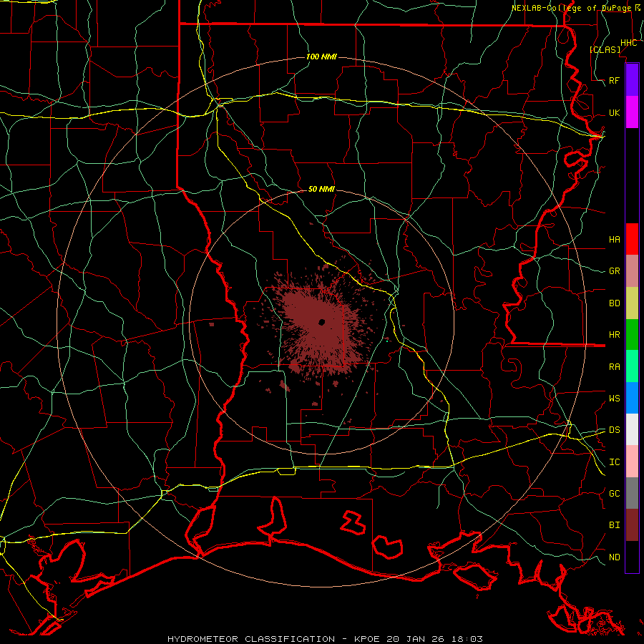Click the HA legend label
Screen dimensions: 644x644
click(x=614, y=239)
